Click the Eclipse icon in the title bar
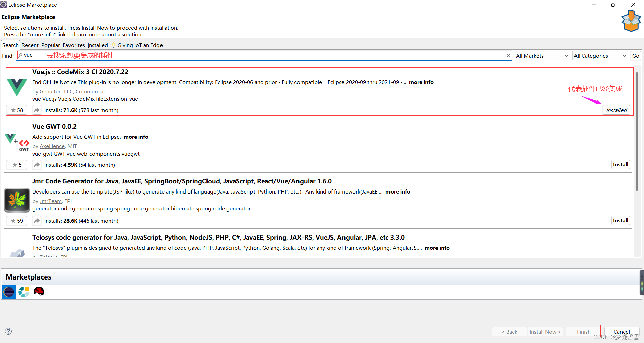 3,5
